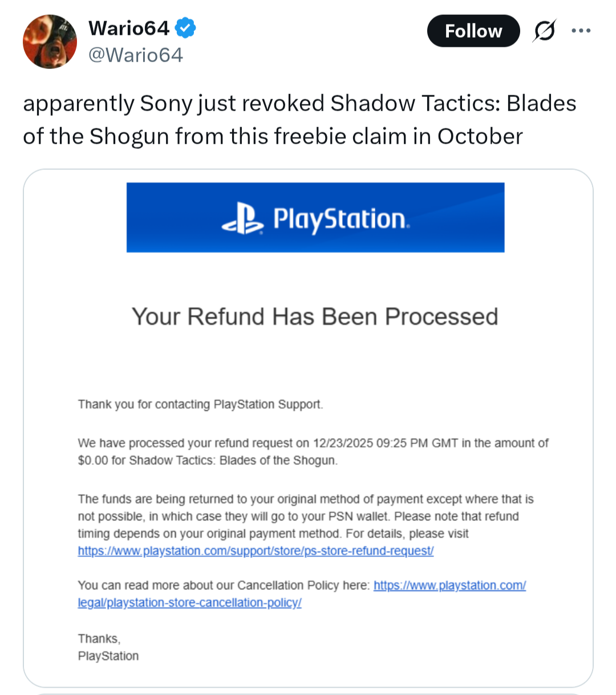Viewport: 616px width, 695px height.
Task: Open the three-dot more options menu
Action: [x=581, y=31]
